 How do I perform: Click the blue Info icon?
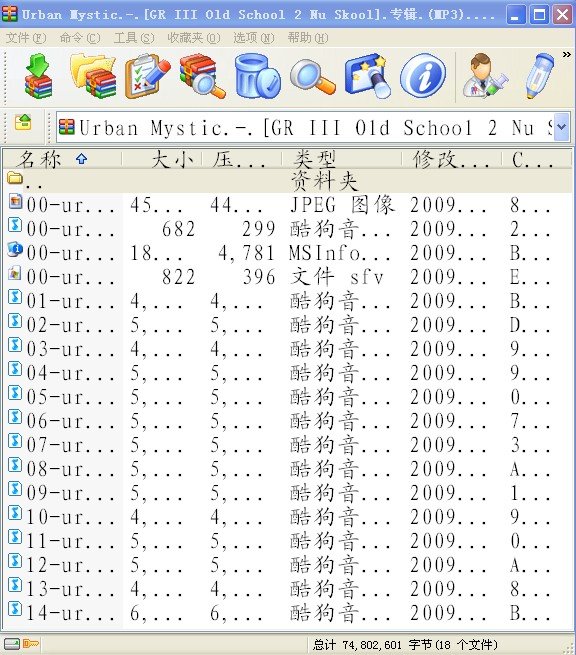(x=423, y=76)
